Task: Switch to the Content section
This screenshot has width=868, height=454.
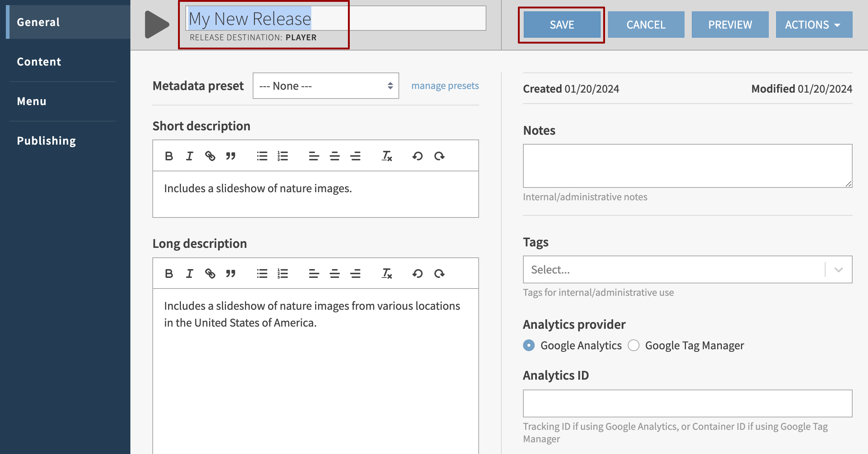Action: [x=39, y=62]
